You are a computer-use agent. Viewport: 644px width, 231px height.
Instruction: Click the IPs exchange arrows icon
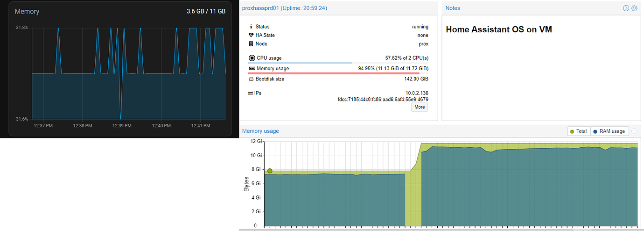pos(251,93)
